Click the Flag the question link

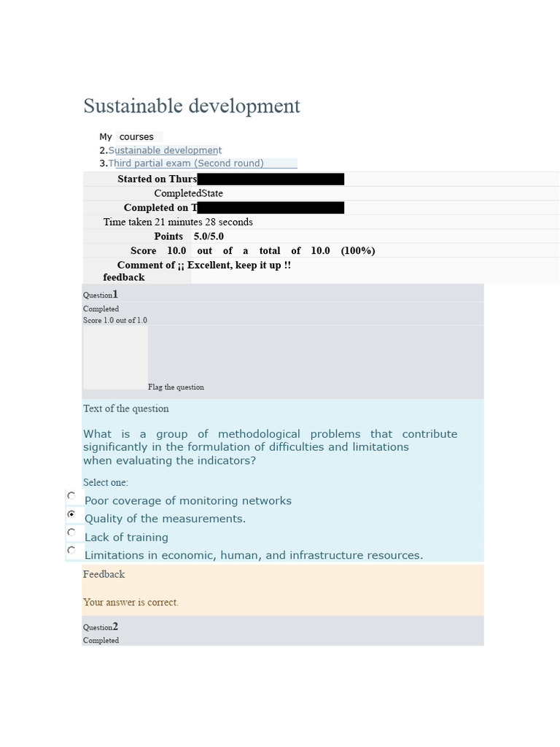(176, 387)
